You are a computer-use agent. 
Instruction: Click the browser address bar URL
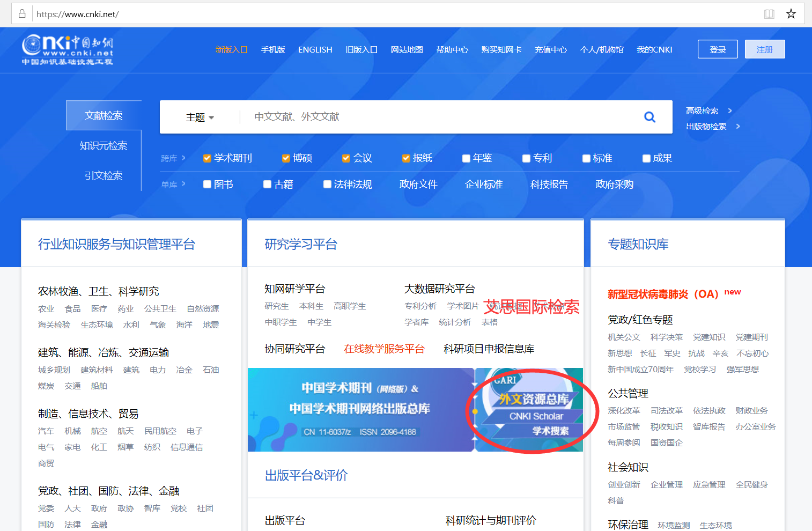coord(77,14)
